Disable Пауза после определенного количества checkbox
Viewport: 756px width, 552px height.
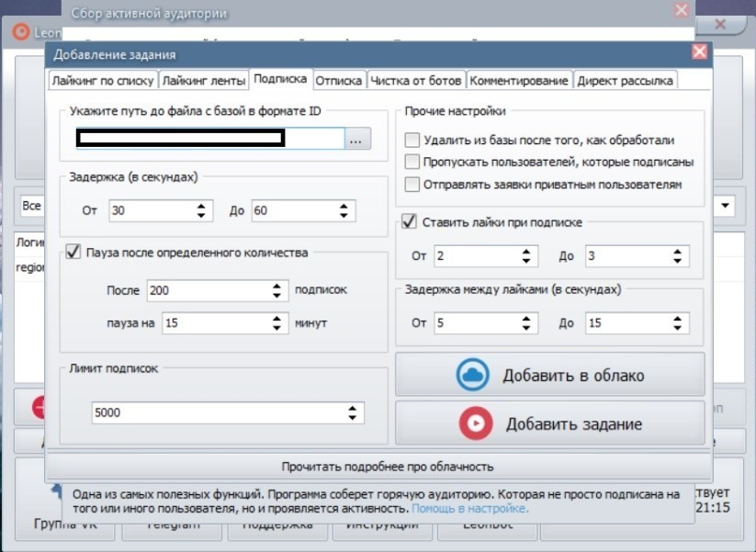[73, 252]
